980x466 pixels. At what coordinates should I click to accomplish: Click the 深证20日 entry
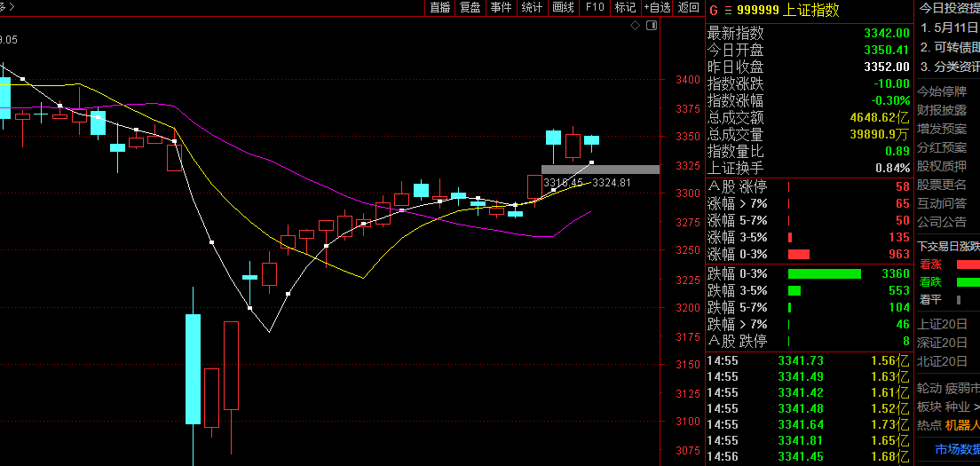942,343
